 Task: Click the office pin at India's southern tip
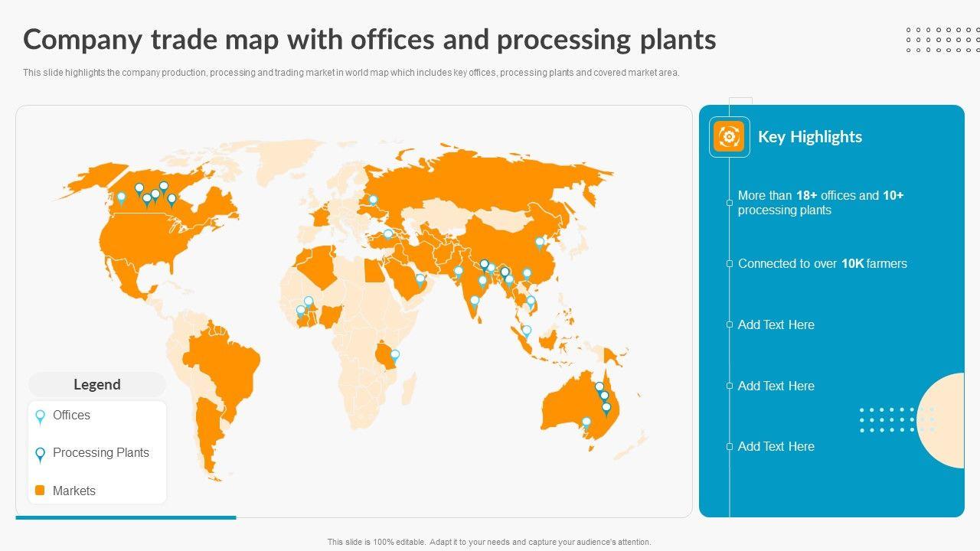475,302
